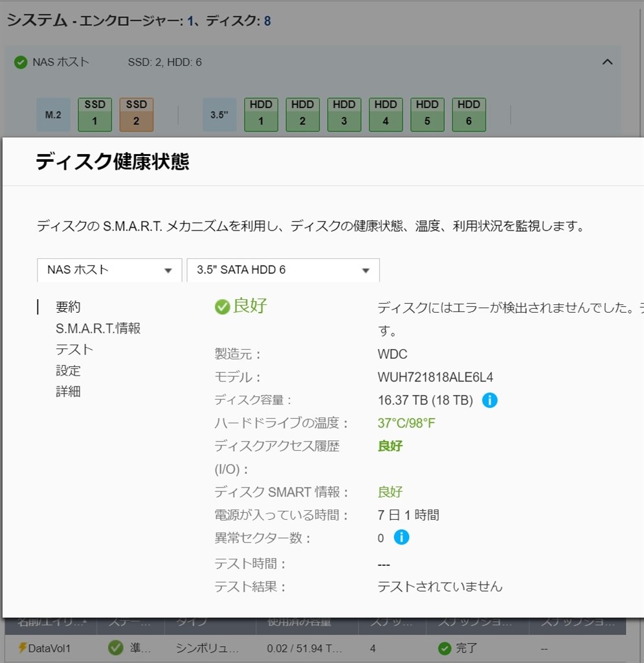Image resolution: width=644 pixels, height=663 pixels.
Task: Click the シンボリュ... type cell
Action: coord(207,647)
